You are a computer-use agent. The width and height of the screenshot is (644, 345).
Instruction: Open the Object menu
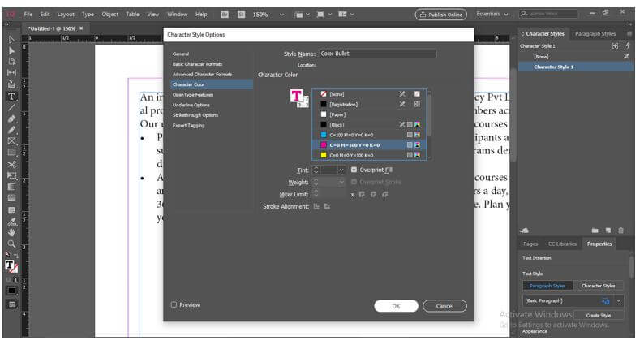[110, 15]
